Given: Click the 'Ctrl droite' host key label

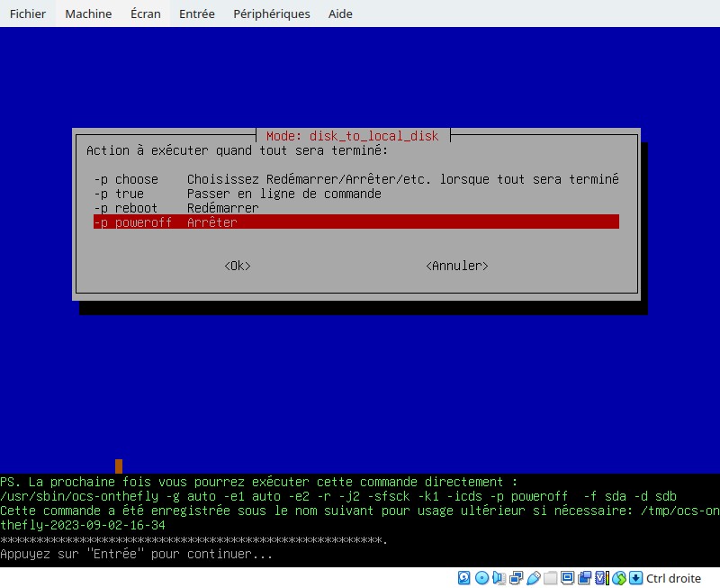Looking at the screenshot, I should (673, 578).
